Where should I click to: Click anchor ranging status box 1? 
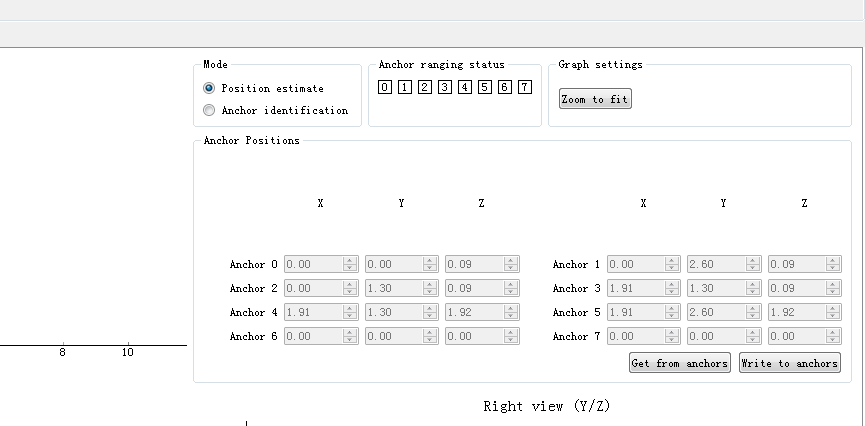click(405, 87)
